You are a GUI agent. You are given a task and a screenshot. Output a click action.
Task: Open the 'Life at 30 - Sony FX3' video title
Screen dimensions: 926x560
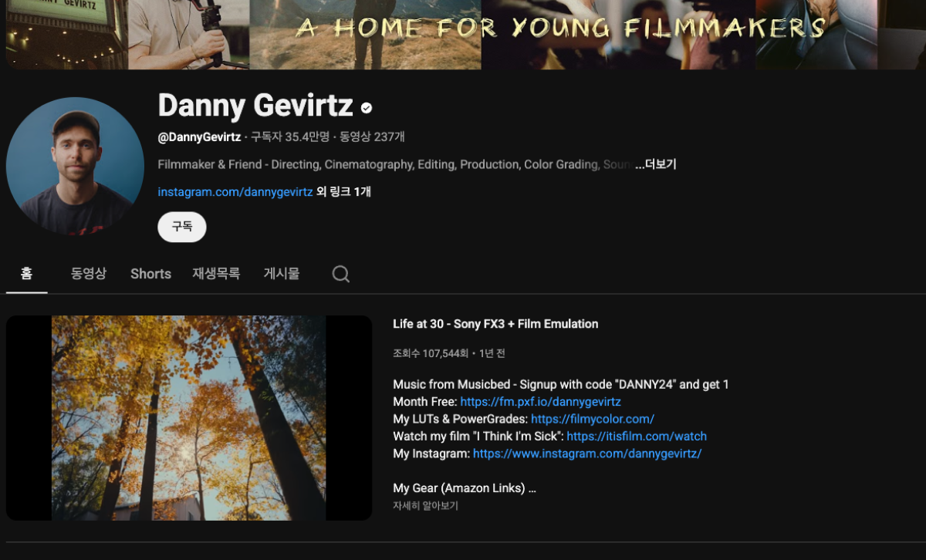coord(495,324)
